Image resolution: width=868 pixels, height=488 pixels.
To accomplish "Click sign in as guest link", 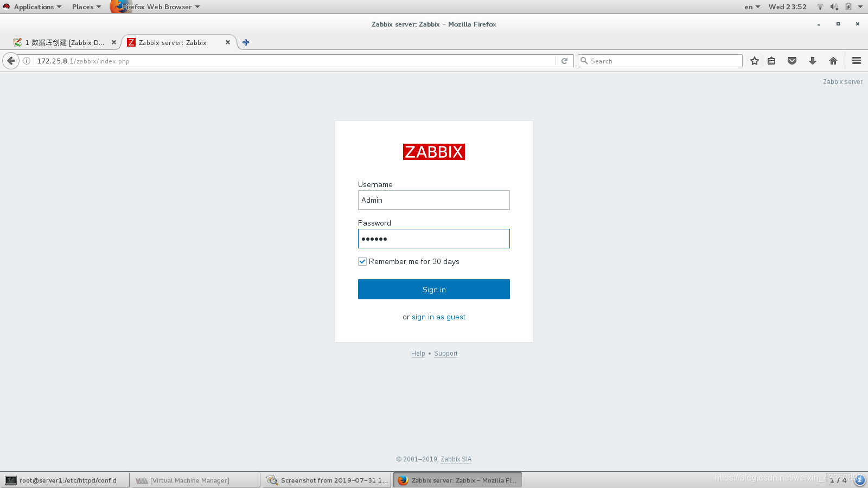I will 438,317.
